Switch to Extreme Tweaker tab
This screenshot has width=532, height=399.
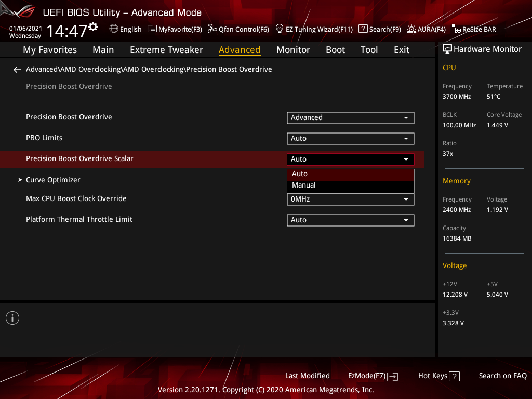[166, 50]
